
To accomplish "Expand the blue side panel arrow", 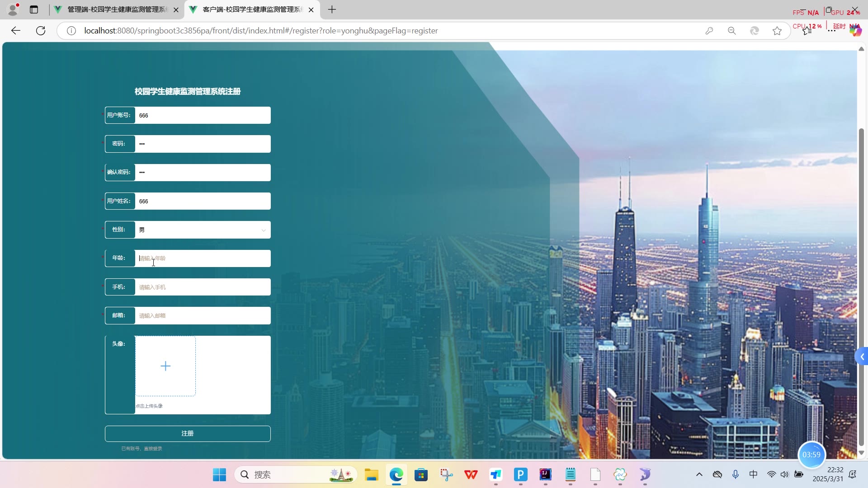I will 862,357.
